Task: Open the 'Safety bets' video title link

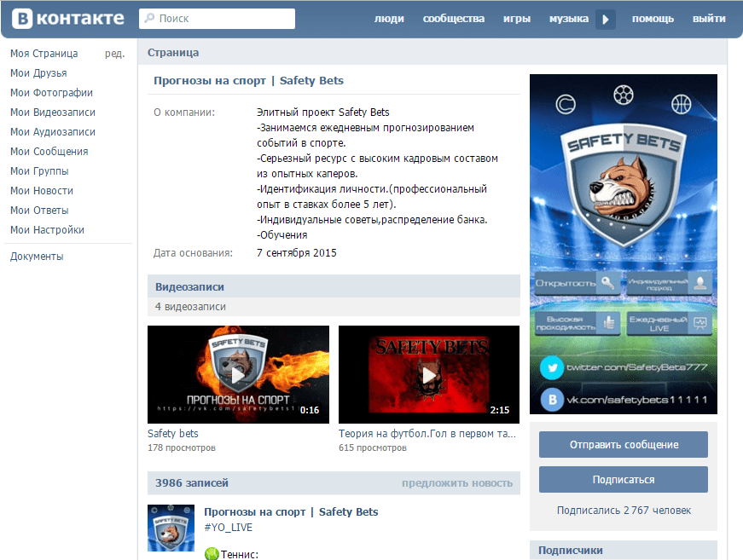Action: coord(173,433)
